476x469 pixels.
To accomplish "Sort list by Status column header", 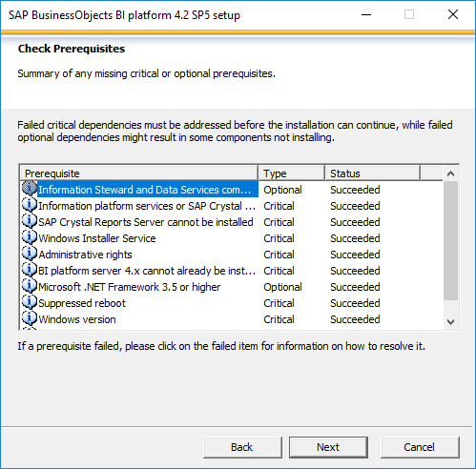I will click(373, 173).
